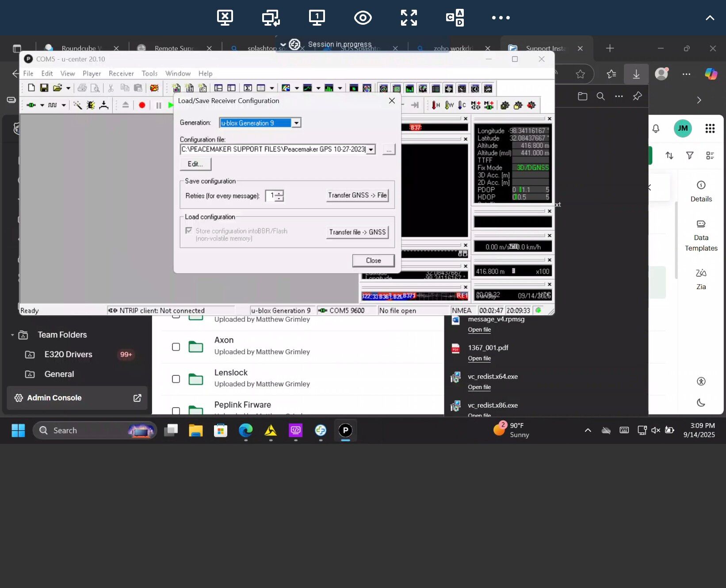Click the Print icon in u-center toolbar
Screen dimensions: 726x588
(82, 88)
